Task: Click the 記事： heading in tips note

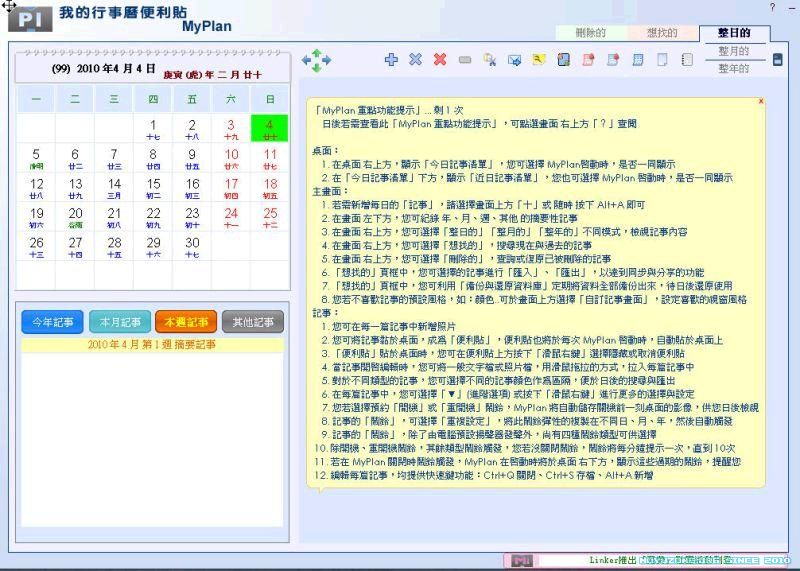Action: (x=325, y=313)
